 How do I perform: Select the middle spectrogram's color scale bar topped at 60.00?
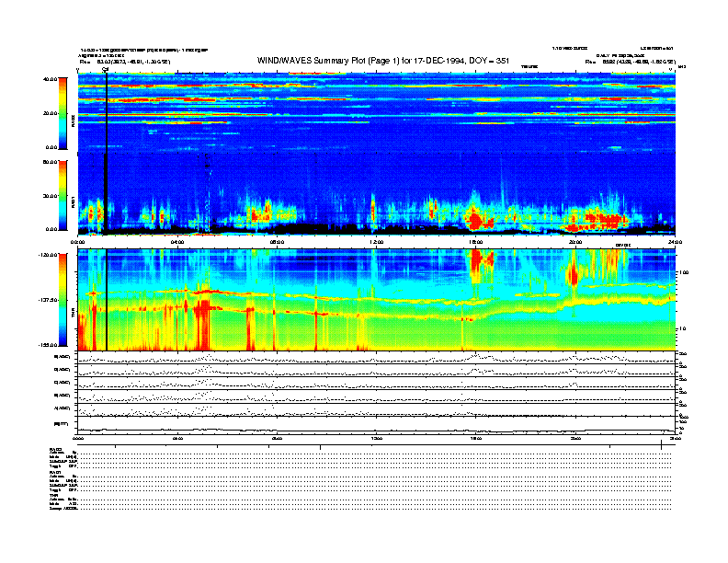point(63,195)
